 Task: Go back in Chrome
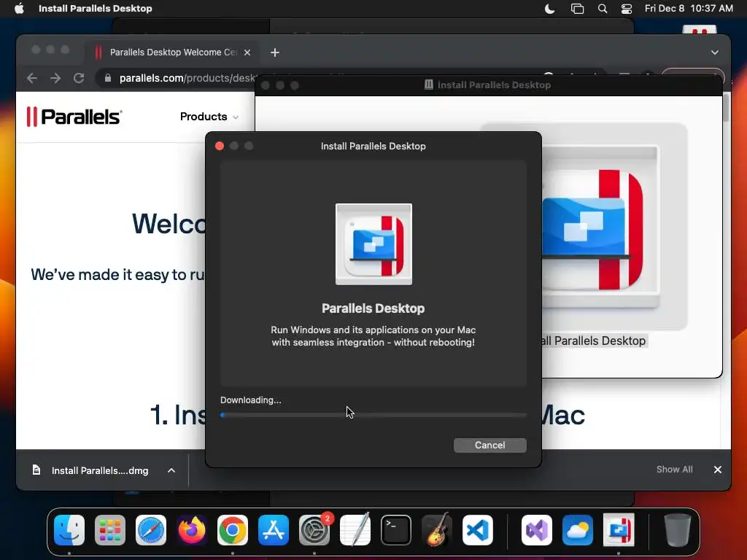pos(32,78)
